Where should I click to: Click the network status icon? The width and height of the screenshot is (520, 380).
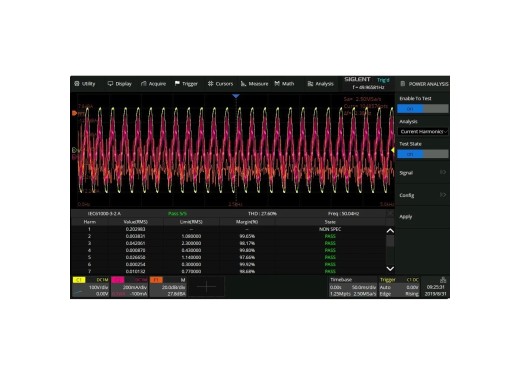click(443, 280)
